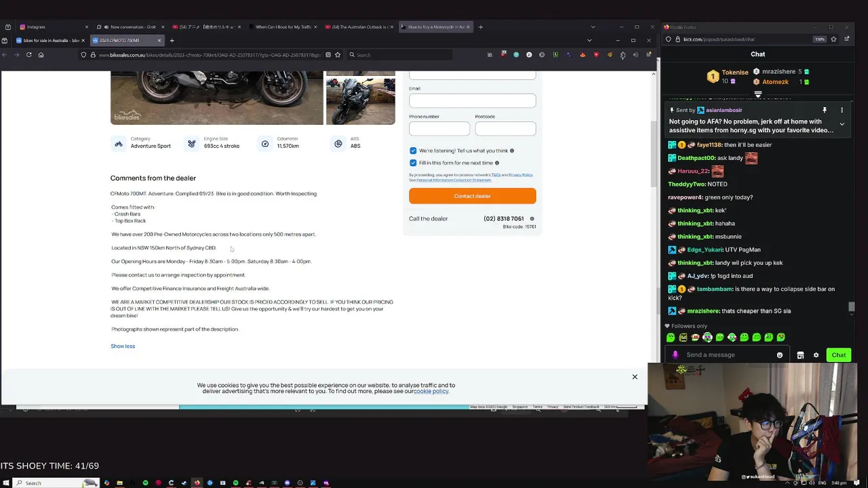868x488 pixels.
Task: Open pinned message three-dot options
Action: pyautogui.click(x=842, y=110)
